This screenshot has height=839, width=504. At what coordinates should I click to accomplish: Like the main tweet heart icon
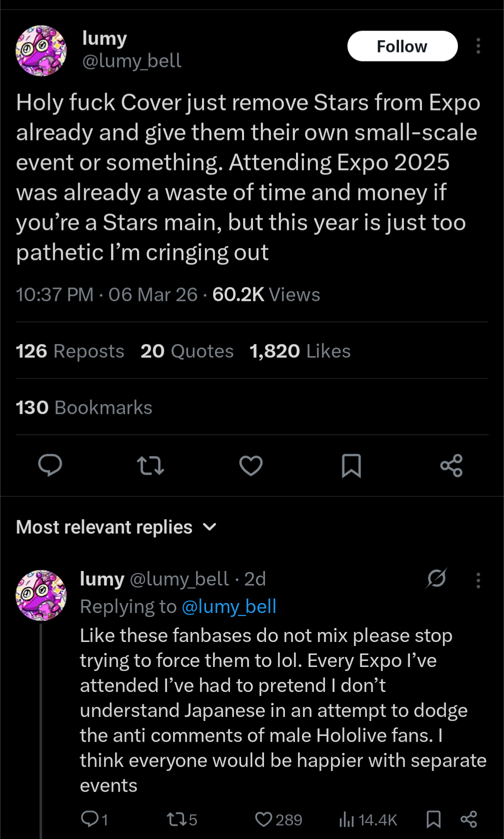click(x=251, y=465)
